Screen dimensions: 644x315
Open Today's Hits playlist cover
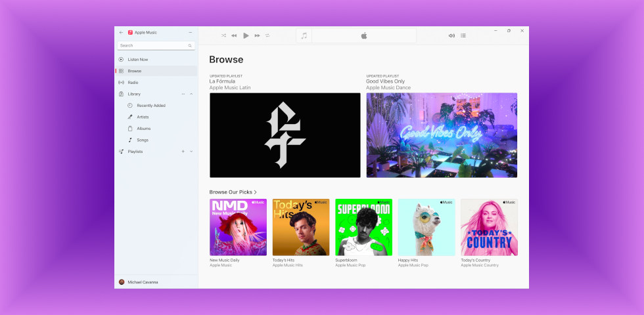[x=301, y=227]
